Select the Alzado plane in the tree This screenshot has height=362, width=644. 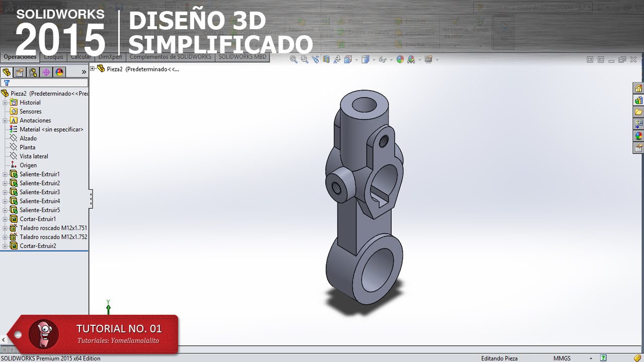28,139
